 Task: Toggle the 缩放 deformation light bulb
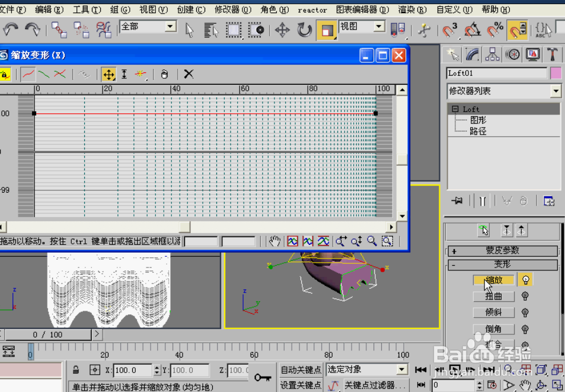click(525, 279)
